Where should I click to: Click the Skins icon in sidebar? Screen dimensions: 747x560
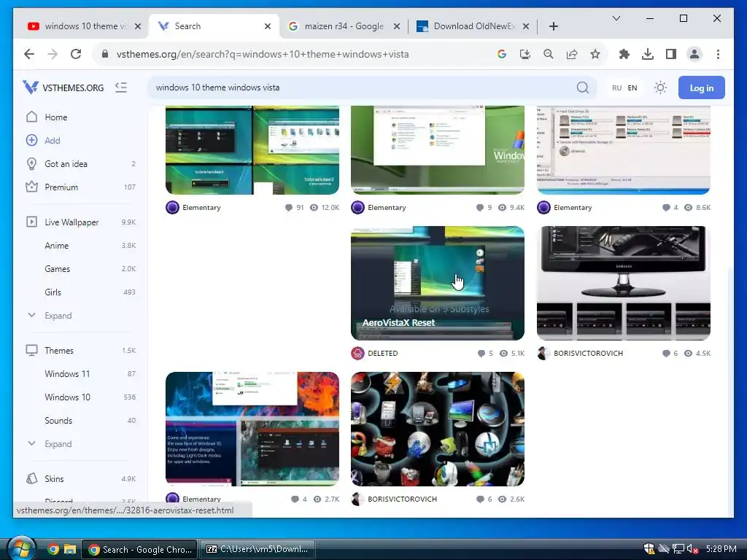31,478
